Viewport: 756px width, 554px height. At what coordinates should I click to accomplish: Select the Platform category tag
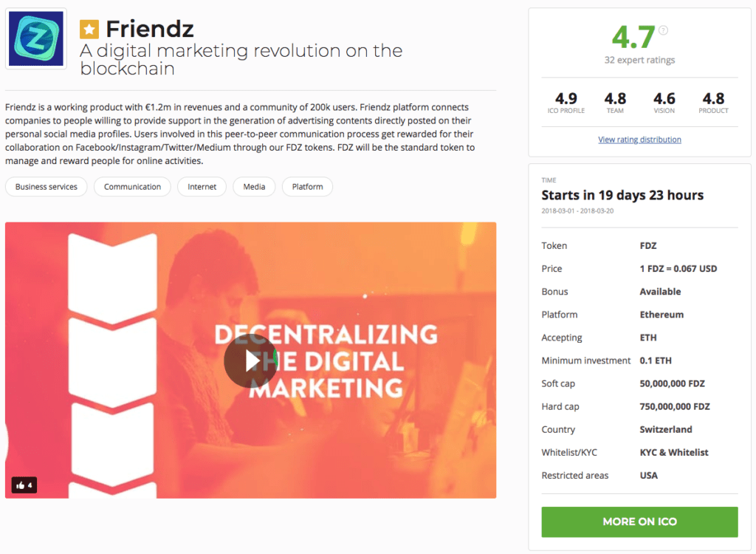coord(307,187)
